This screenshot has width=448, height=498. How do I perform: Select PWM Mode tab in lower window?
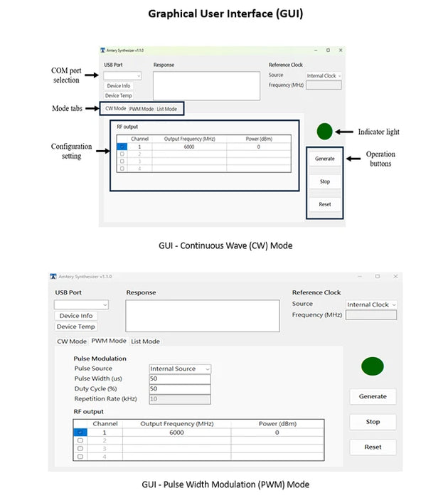109,341
